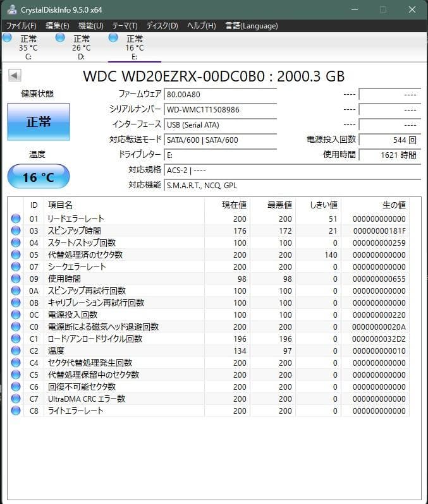Click power on hours value 1621 時間
The image size is (428, 504).
pos(389,155)
